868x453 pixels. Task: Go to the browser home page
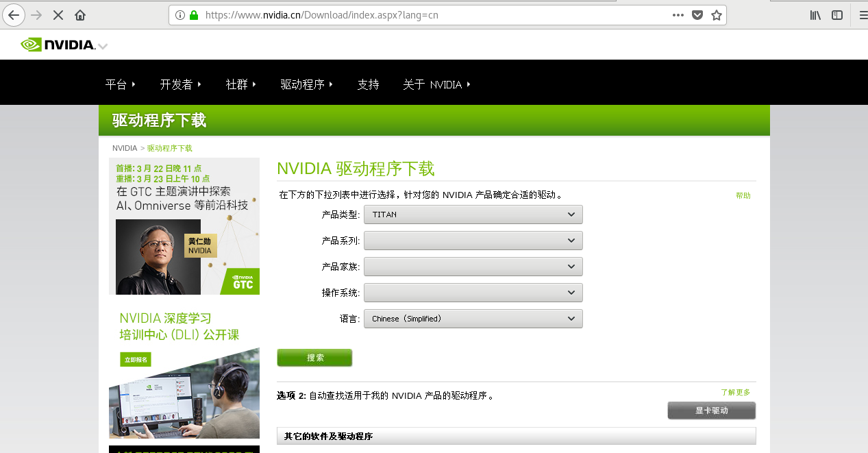click(81, 14)
